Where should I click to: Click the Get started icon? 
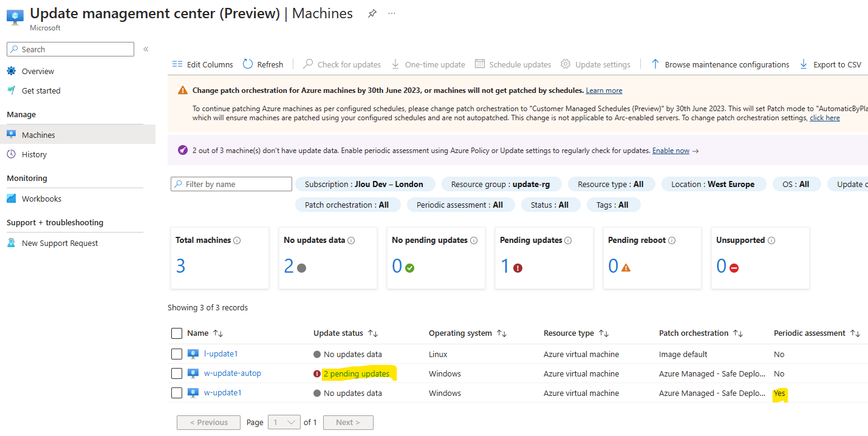coord(12,90)
